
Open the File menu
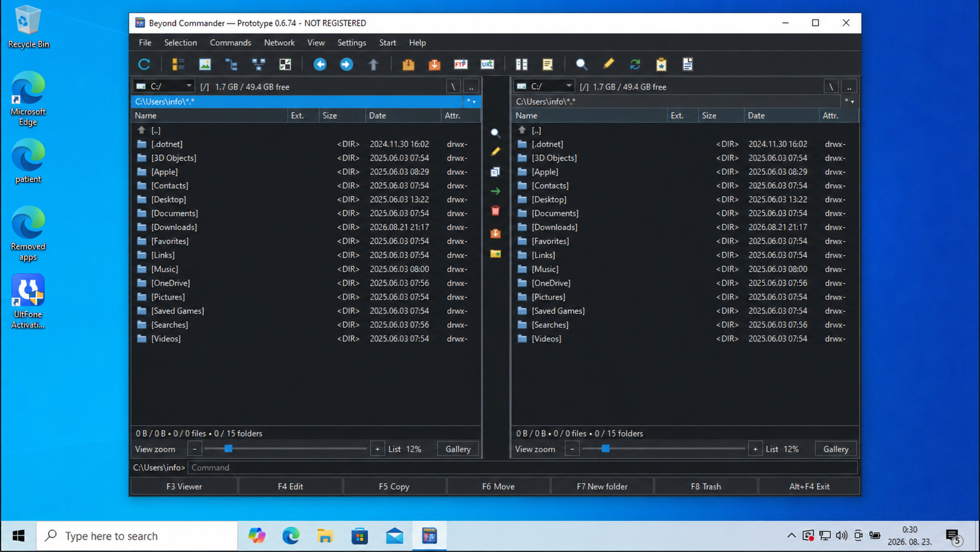(145, 43)
